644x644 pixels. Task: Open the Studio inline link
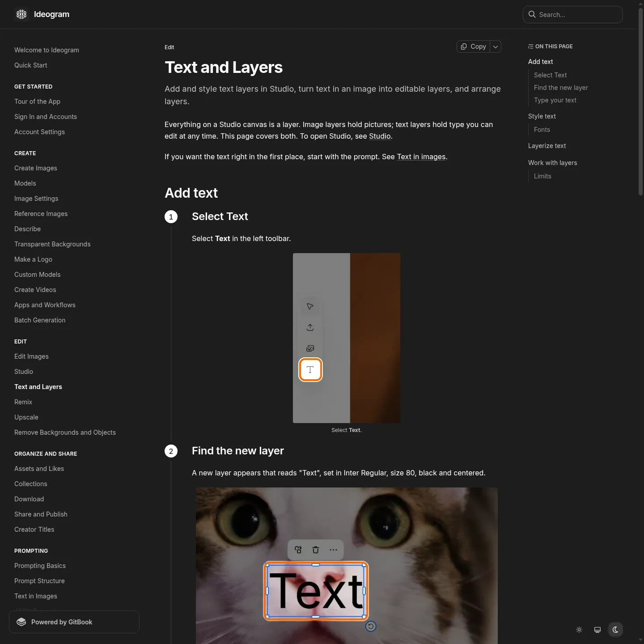tap(380, 136)
